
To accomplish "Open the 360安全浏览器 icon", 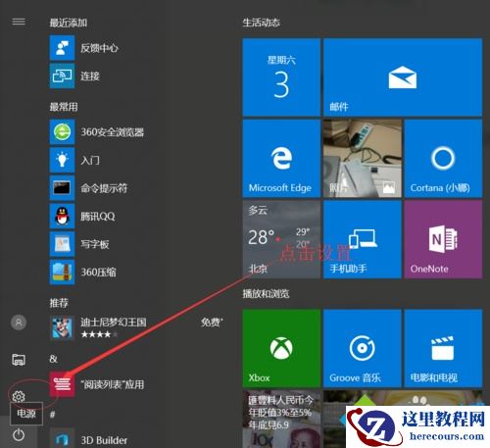I will (62, 132).
